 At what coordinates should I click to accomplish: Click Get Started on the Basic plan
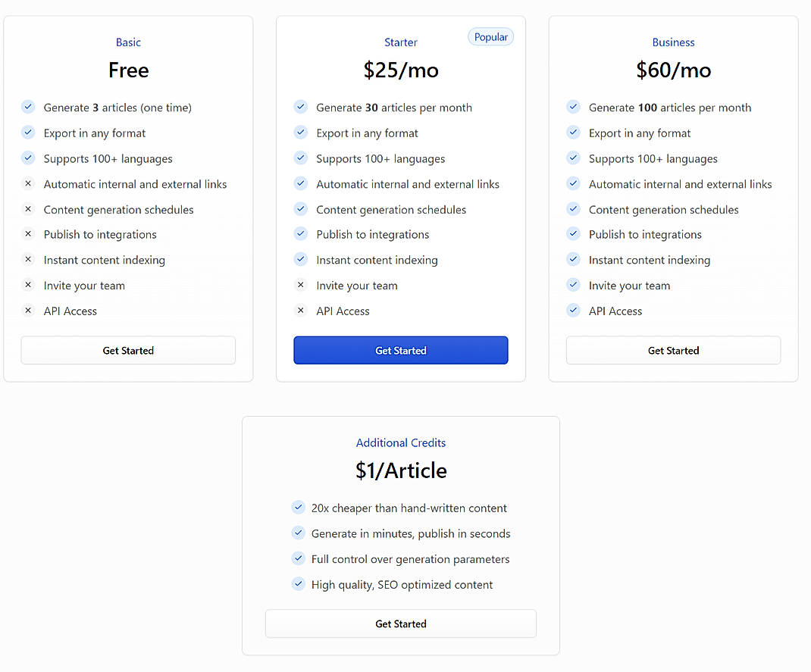point(128,350)
